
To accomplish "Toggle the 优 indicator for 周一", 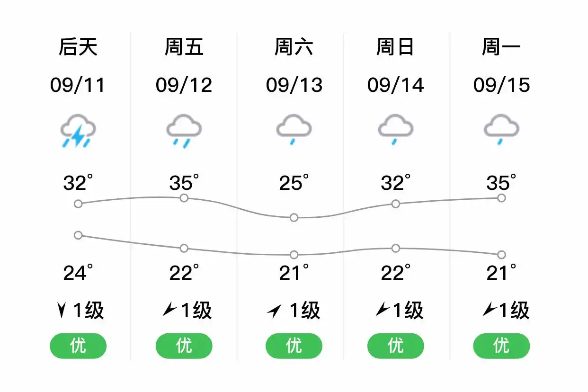I will pos(500,346).
